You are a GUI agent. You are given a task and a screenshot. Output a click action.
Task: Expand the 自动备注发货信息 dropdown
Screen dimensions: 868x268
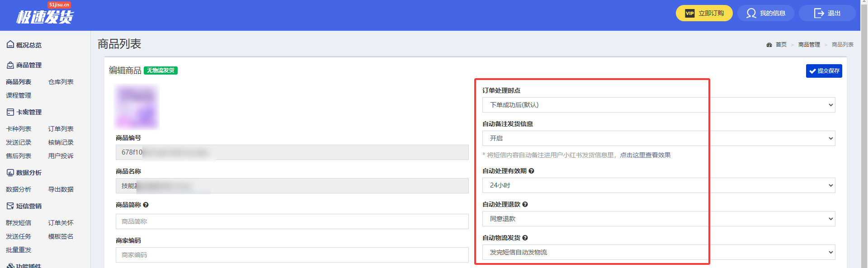click(x=658, y=138)
